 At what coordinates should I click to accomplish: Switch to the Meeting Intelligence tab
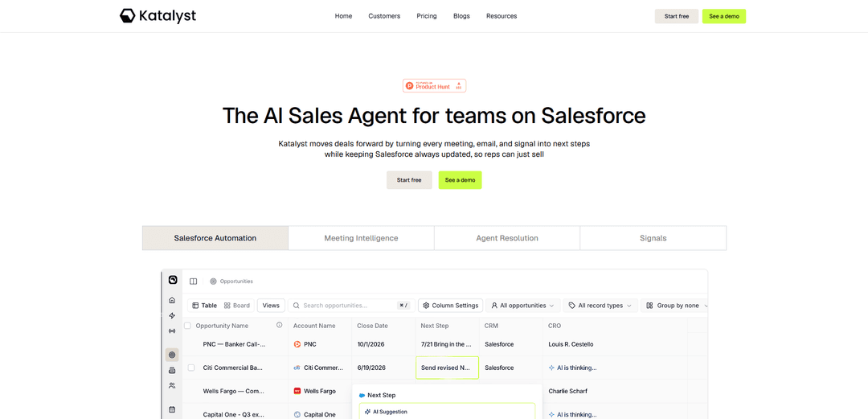pos(361,238)
